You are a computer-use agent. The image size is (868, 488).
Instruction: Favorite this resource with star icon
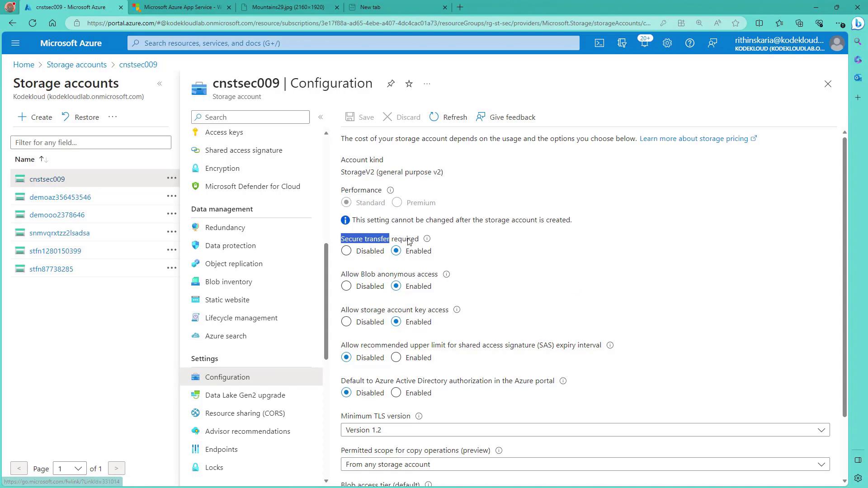tap(409, 84)
